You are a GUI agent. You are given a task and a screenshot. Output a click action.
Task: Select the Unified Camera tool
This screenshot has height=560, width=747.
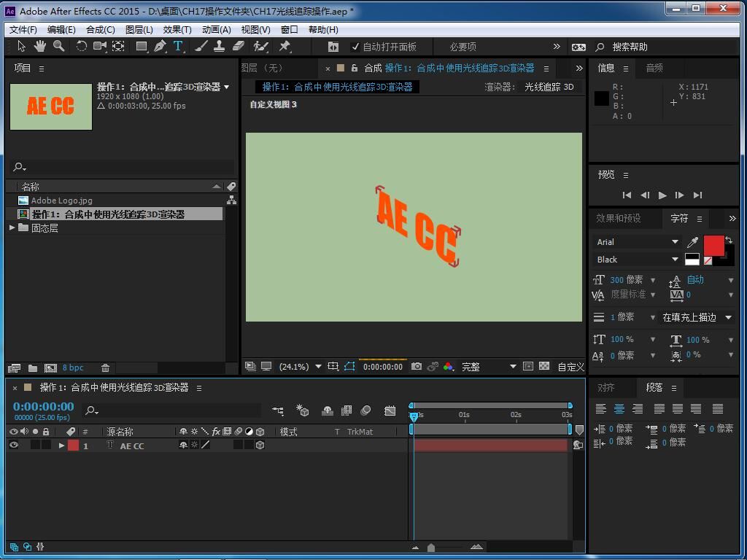[99, 46]
